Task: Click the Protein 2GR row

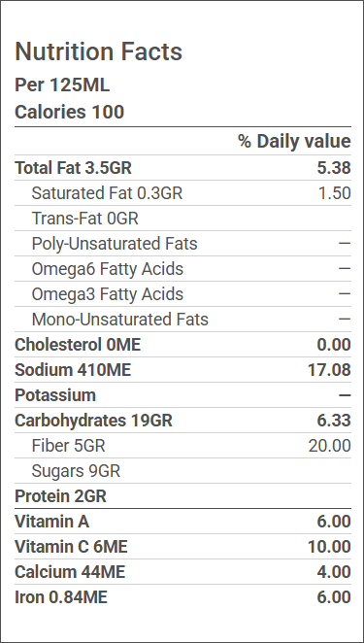Action: 182,496
